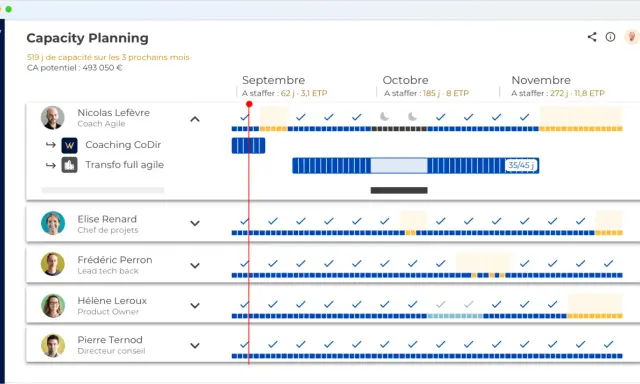Viewport: 640px width, 384px height.
Task: Click 'CA potentiel : 493 050 €' text
Action: [75, 68]
